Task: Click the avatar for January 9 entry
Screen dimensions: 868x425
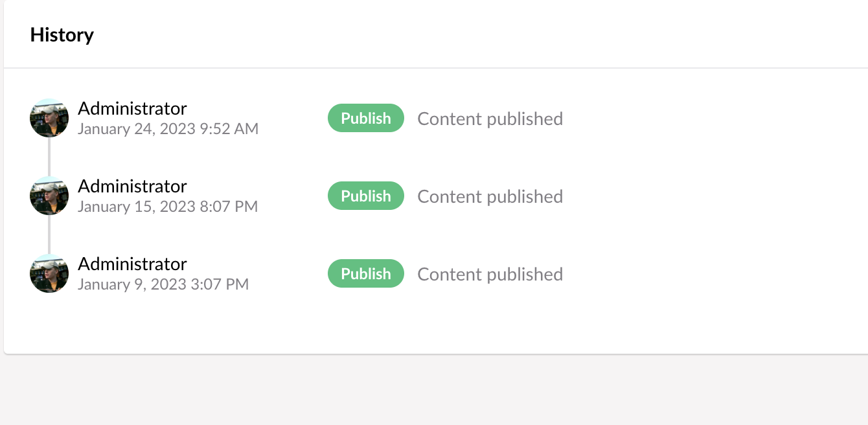Action: pos(49,273)
